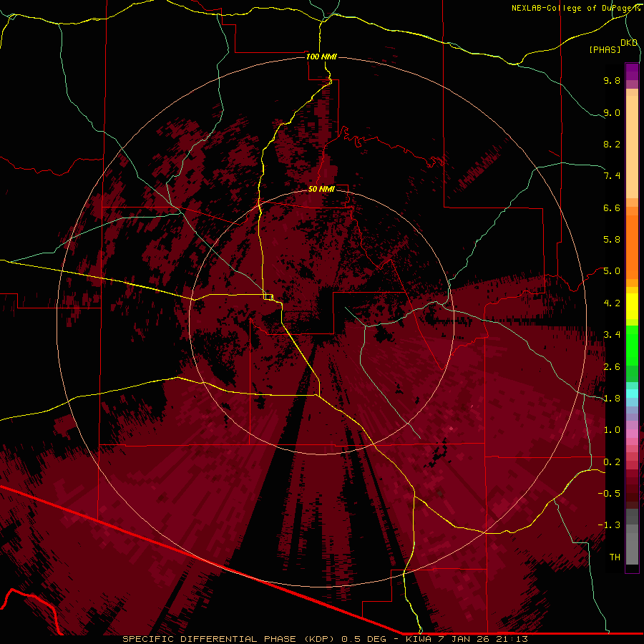The image size is (644, 644).
Task: Click the TH threshold label on the scale
Action: [615, 557]
